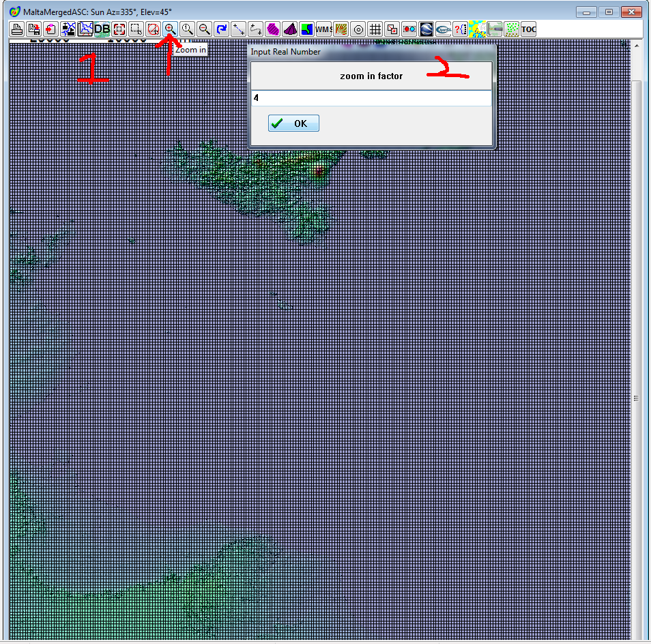Click the purple viewshed fan icon
651x644 pixels.
290,29
